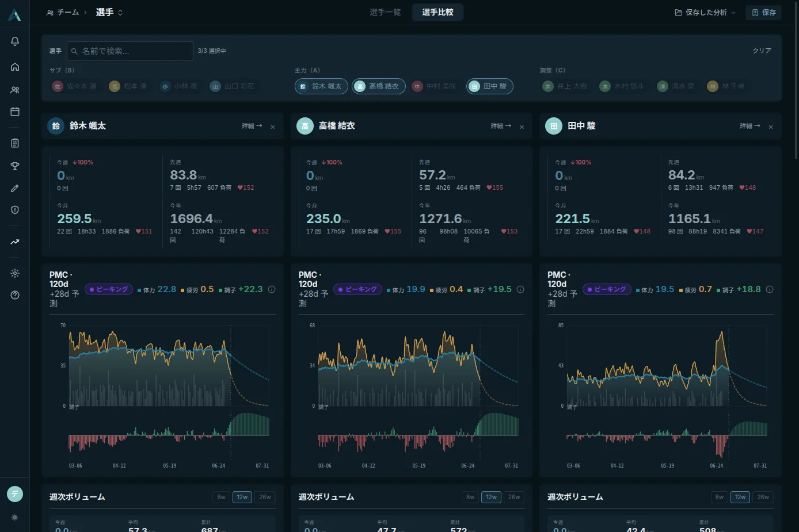
Task: Select 26w range for 高橋 結衣 weekly volume
Action: point(514,497)
